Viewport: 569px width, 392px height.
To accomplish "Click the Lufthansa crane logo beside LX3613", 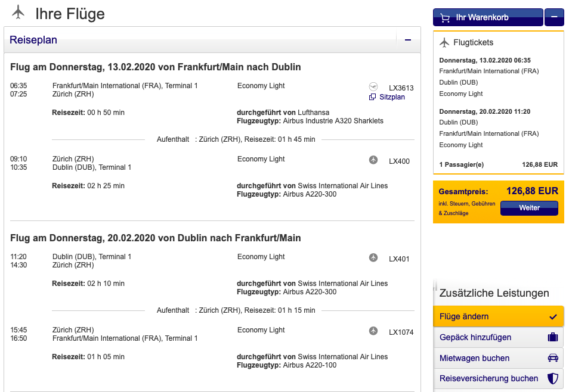I will (x=373, y=86).
